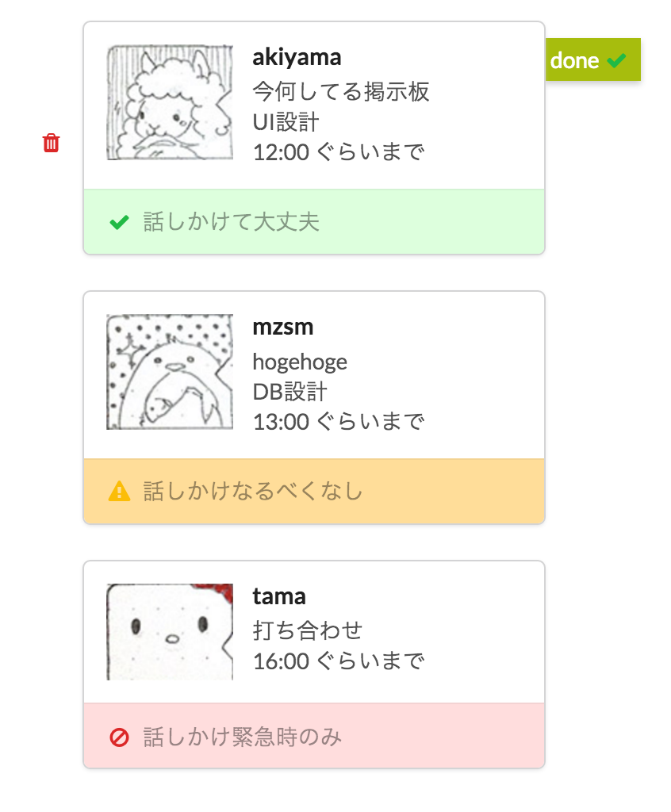Click the green done button
671x812 pixels.
(x=592, y=59)
